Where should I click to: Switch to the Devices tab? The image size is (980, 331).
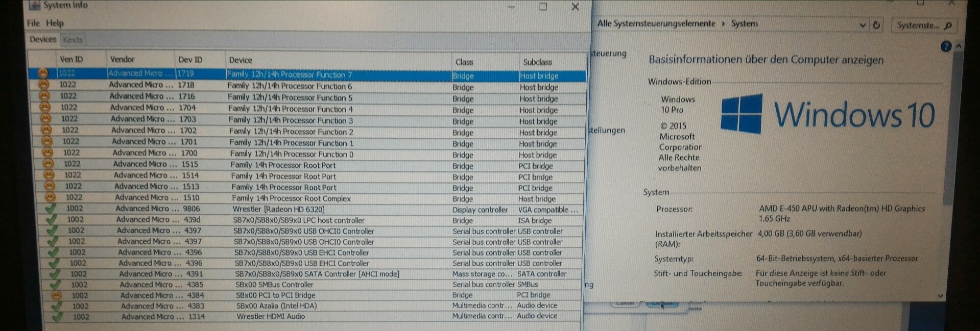(x=43, y=39)
